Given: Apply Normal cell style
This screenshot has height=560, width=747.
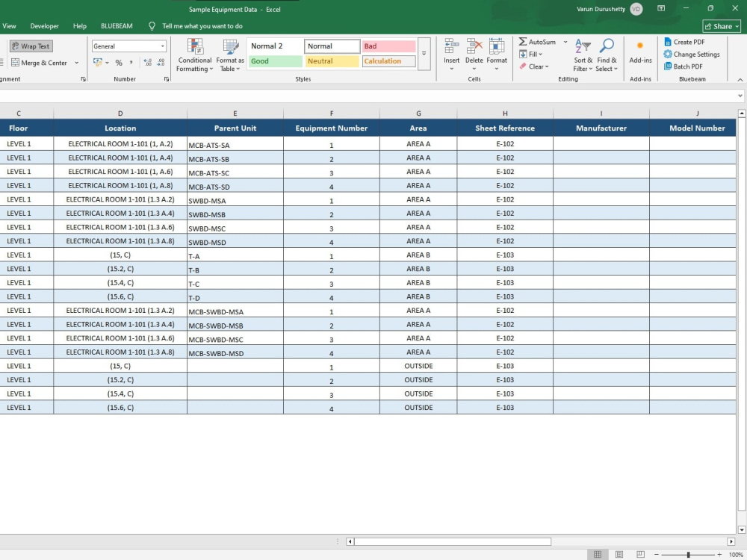Looking at the screenshot, I should coord(332,46).
